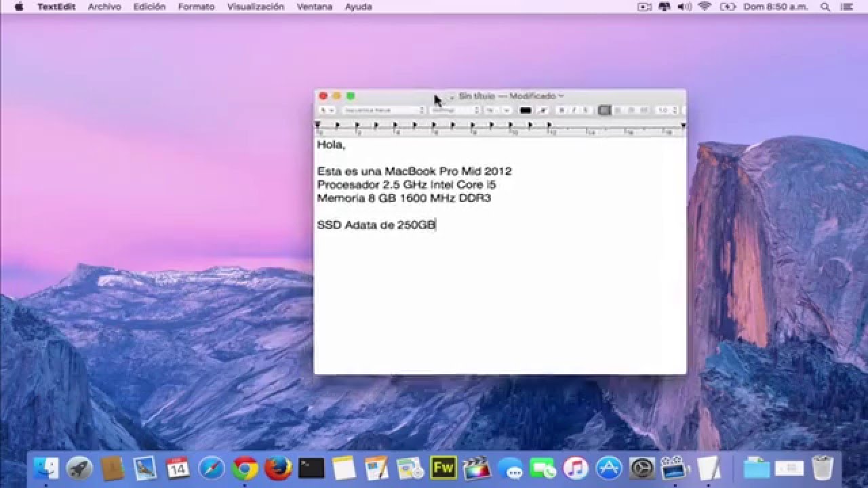This screenshot has height=488, width=868.
Task: Click on 'Esta es una MacBook Pro Mid 2012'
Action: tap(414, 171)
